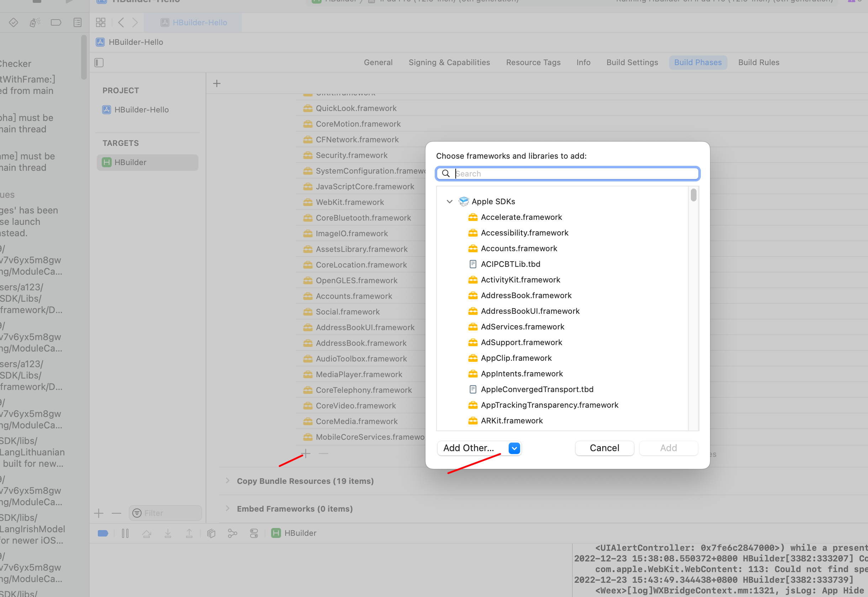Open the breakpoint navigator icon
Screen dimensions: 868x597
click(56, 22)
